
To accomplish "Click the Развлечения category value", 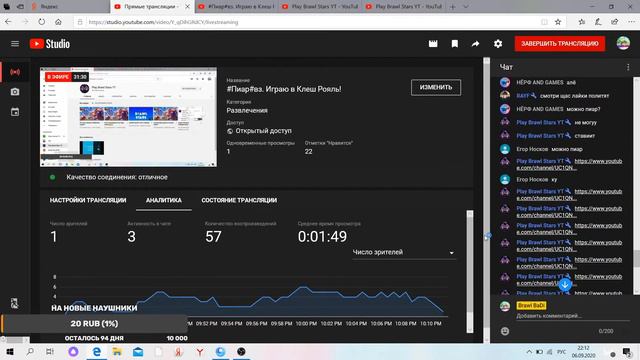I will click(247, 110).
